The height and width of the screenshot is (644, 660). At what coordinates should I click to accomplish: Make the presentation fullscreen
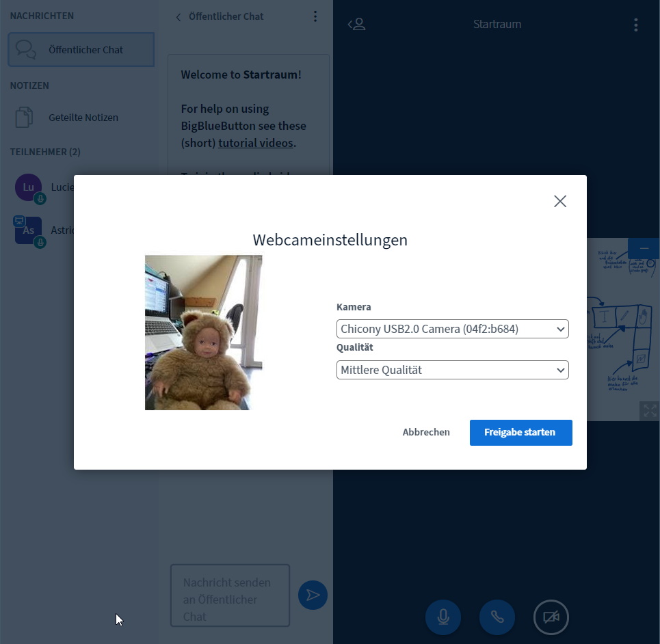(x=650, y=411)
